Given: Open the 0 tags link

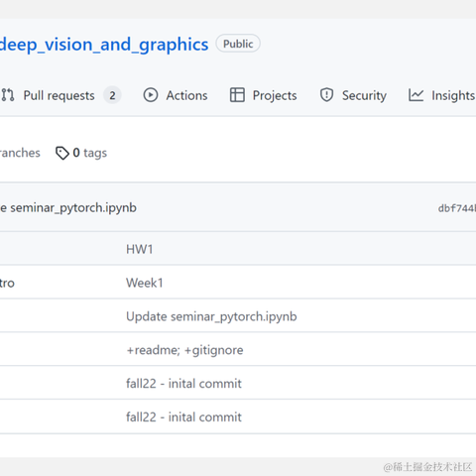Looking at the screenshot, I should [x=90, y=153].
